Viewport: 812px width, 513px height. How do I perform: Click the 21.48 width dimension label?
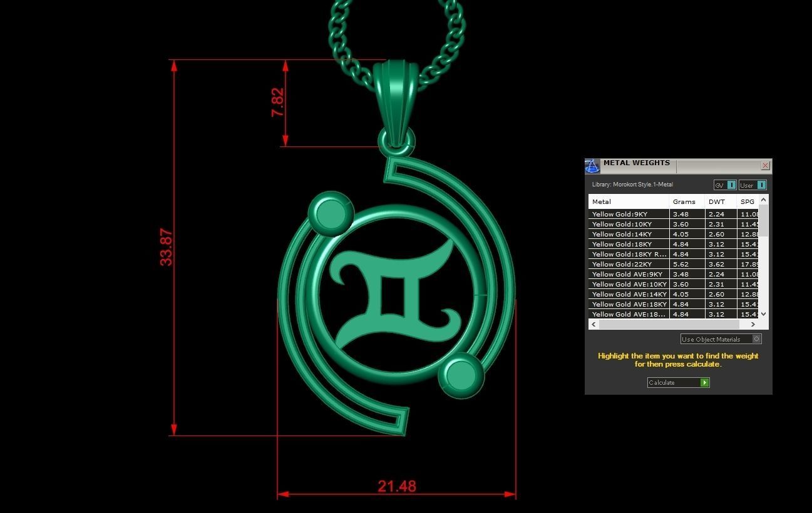[397, 486]
